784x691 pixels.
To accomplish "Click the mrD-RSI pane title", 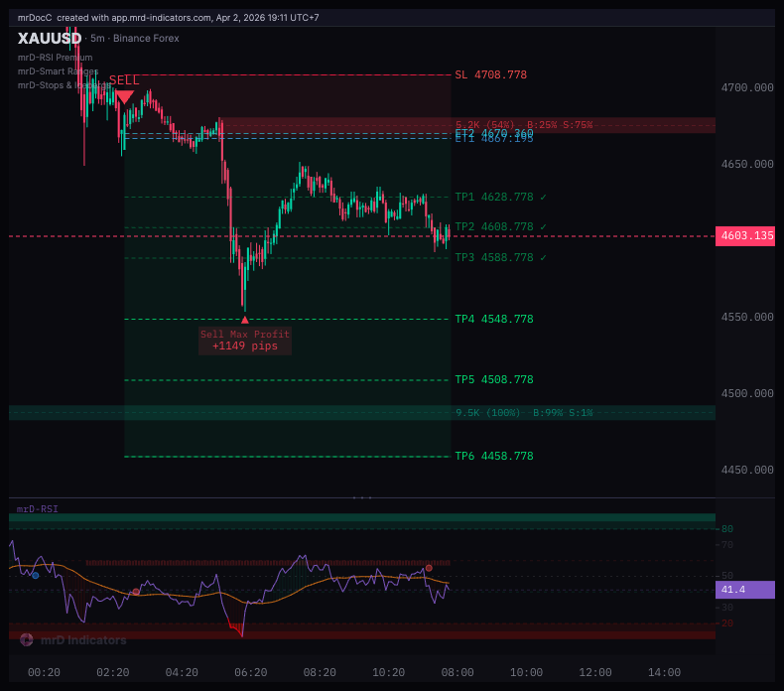I will (38, 509).
